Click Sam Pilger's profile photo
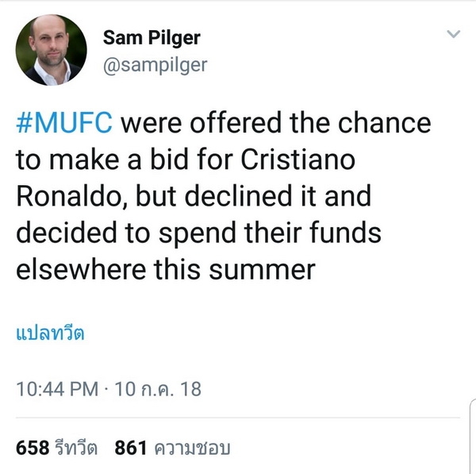 click(52, 51)
